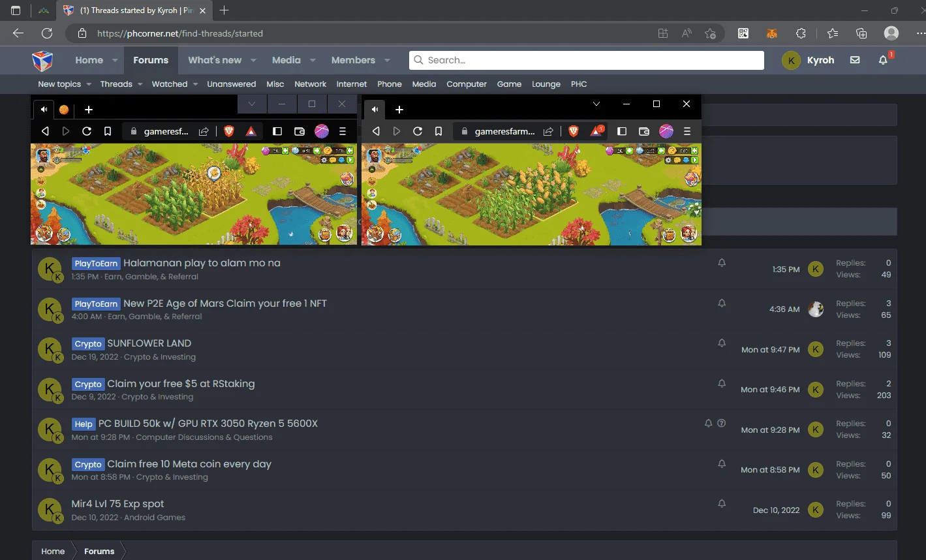Click the forum search field

pyautogui.click(x=587, y=60)
